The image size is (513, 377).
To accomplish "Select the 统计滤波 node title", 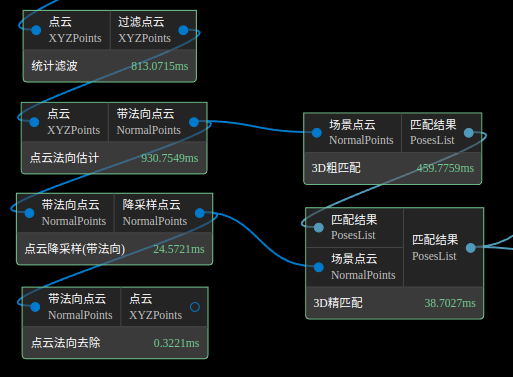I will pos(54,66).
